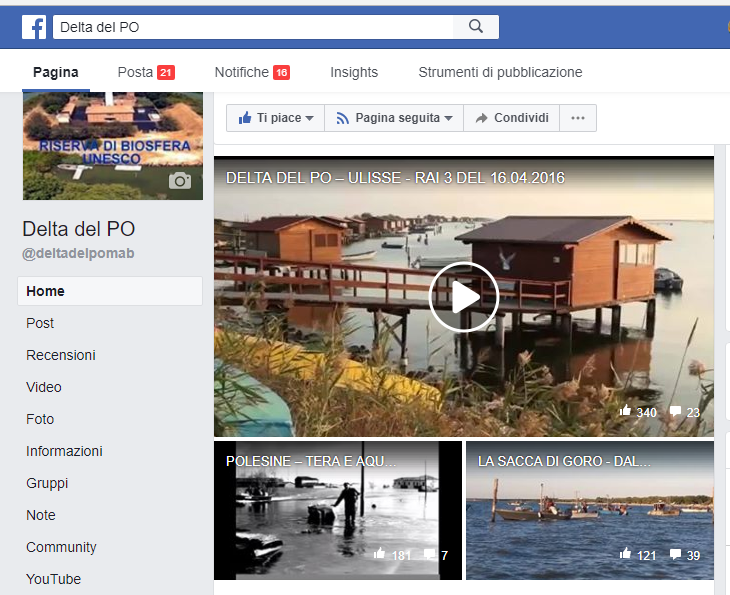
Task: Click the thumbs-up icon beside 121
Action: [625, 553]
